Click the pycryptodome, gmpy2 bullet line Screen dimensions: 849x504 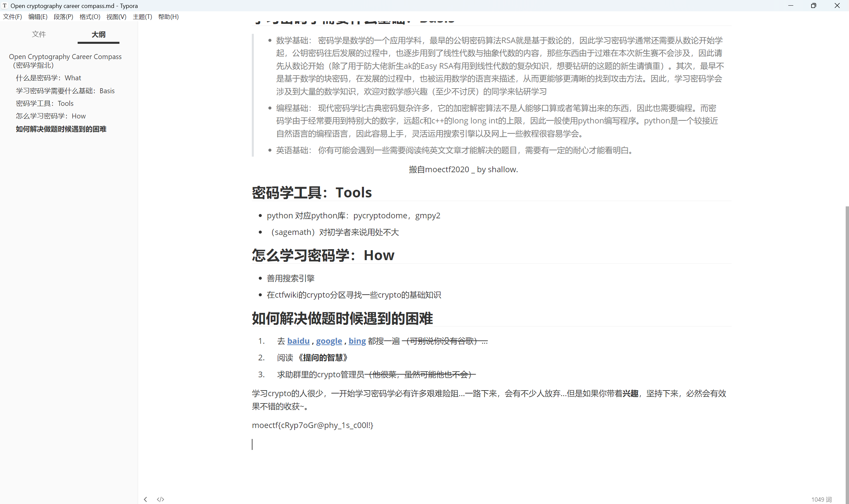354,215
